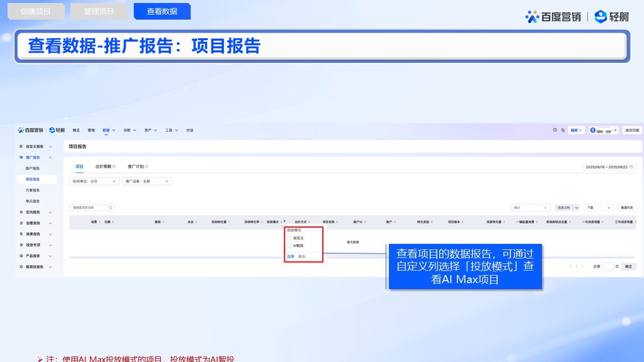Click the 概览 menu item
Image resolution: width=644 pixels, height=362 pixels.
click(x=76, y=130)
